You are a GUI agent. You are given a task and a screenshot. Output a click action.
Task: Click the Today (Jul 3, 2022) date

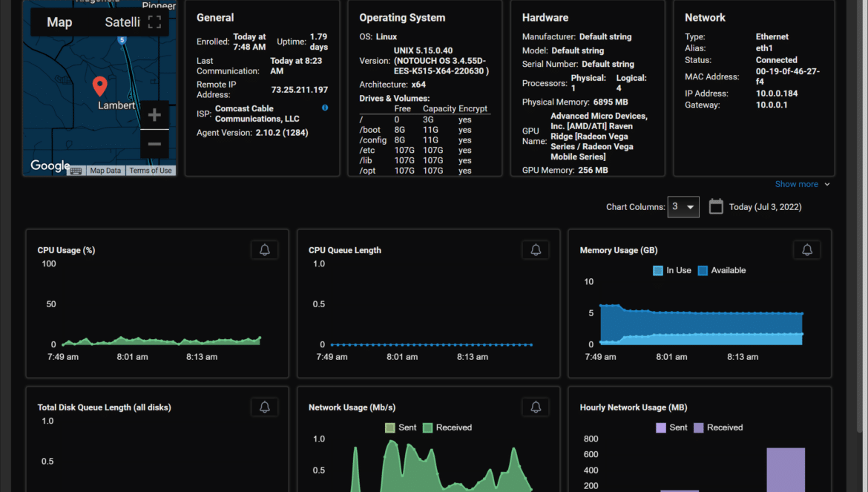point(765,207)
